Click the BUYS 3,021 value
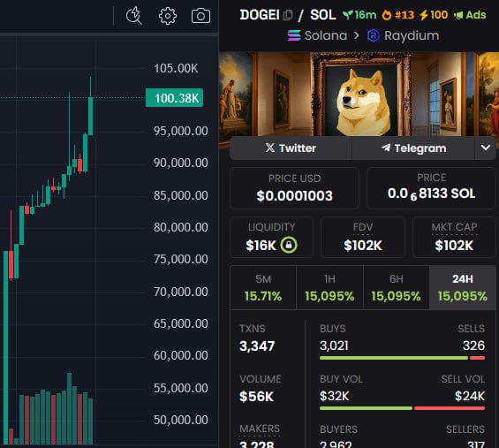 [334, 345]
